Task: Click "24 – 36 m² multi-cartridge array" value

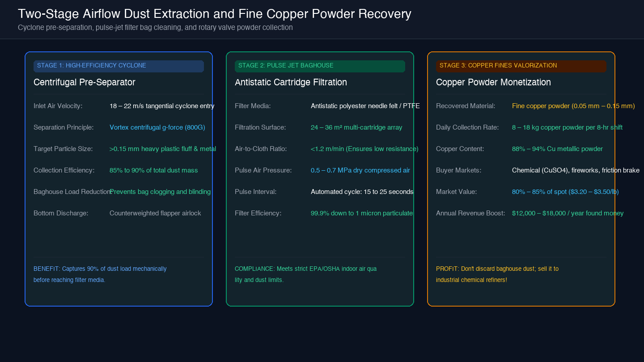Action: point(356,127)
